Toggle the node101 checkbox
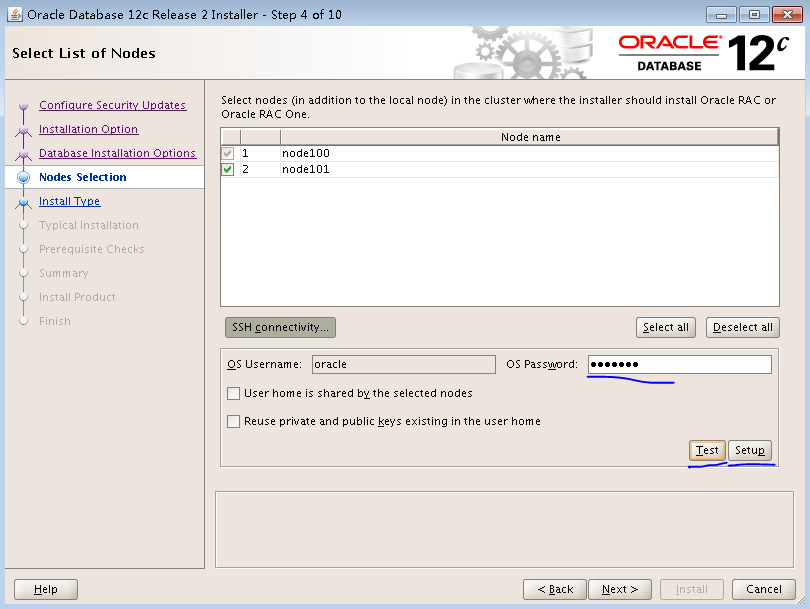 [228, 169]
